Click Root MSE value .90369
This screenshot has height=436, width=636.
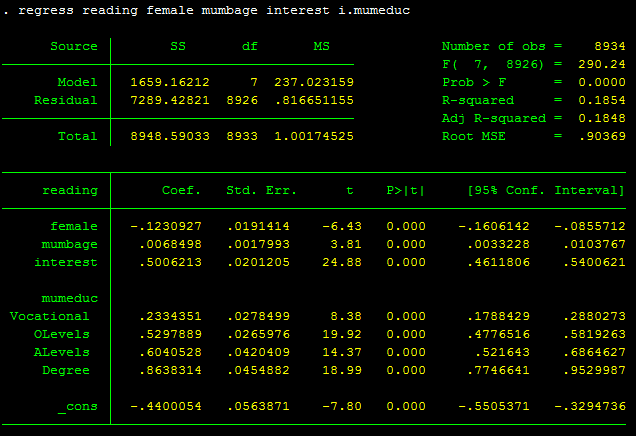[602, 136]
